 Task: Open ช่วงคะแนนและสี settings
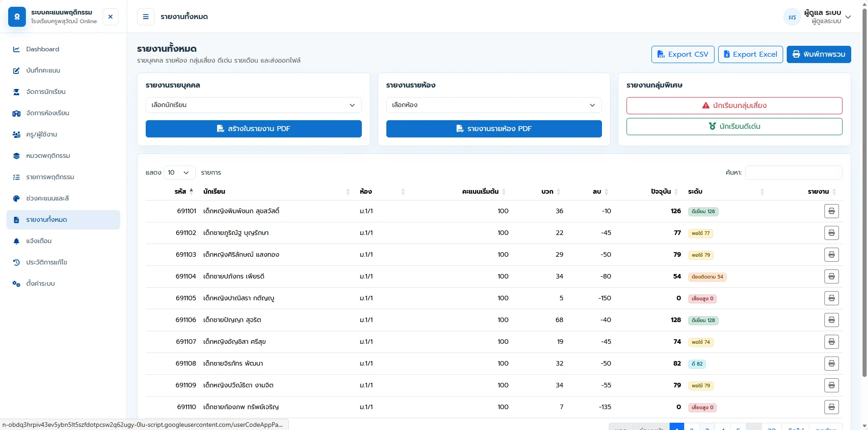tap(63, 198)
